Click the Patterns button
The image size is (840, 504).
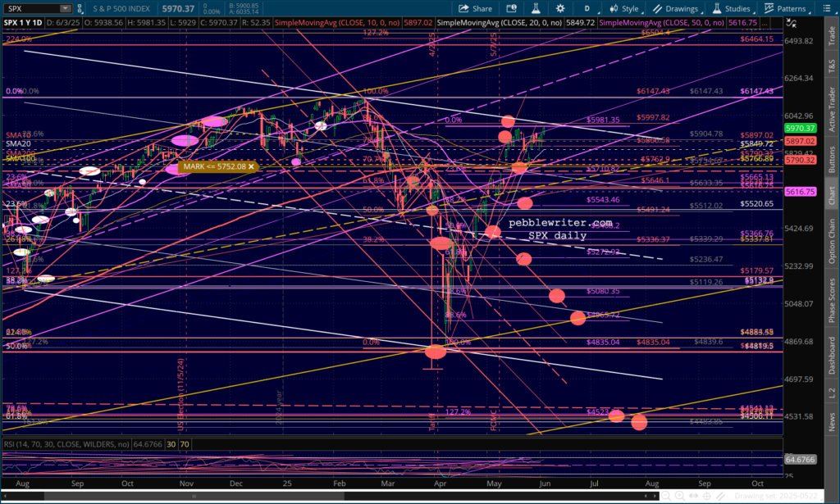(785, 8)
